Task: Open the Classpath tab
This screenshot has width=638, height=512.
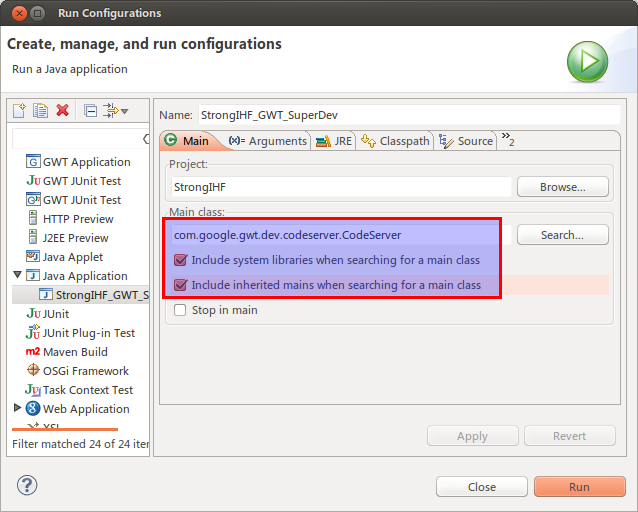Action: tap(395, 141)
